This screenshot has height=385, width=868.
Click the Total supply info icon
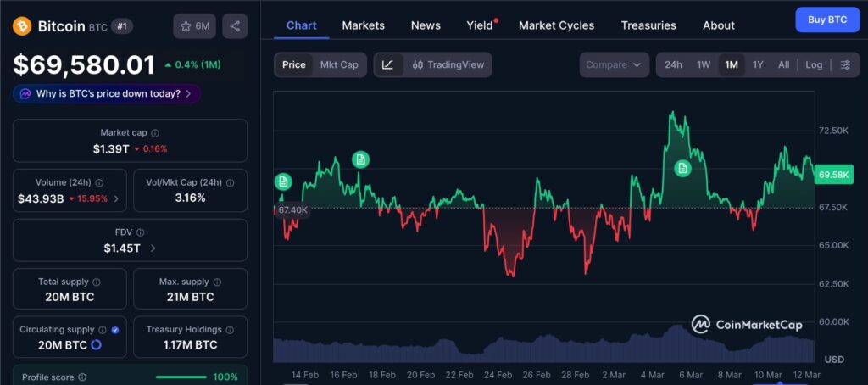pos(97,282)
